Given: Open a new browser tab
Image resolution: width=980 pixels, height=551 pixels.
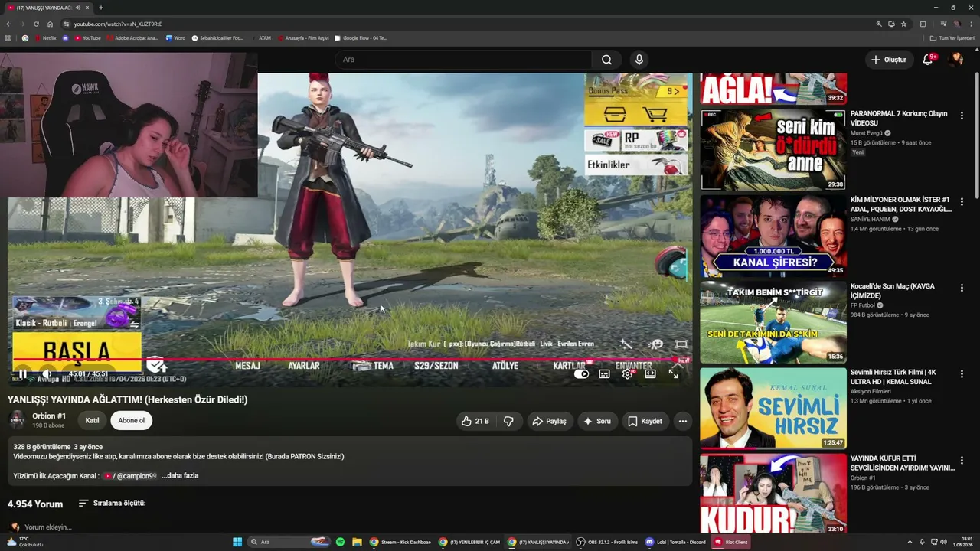Looking at the screenshot, I should coord(100,8).
